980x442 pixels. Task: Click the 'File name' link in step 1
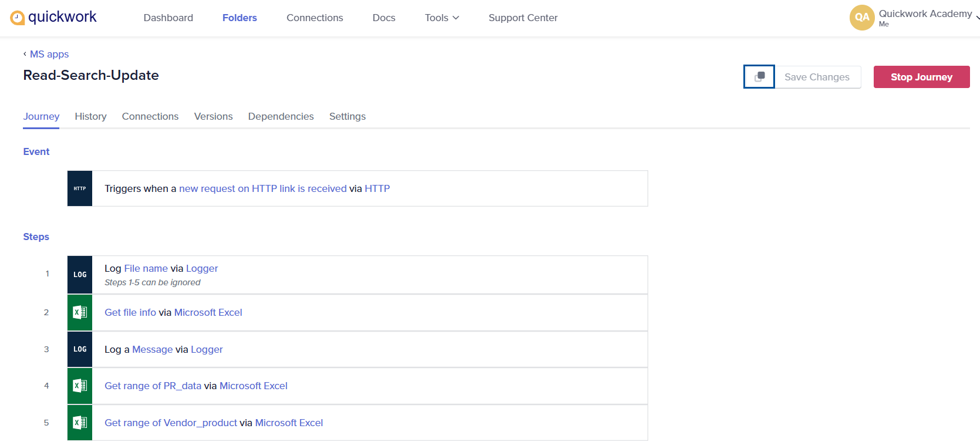coord(146,268)
